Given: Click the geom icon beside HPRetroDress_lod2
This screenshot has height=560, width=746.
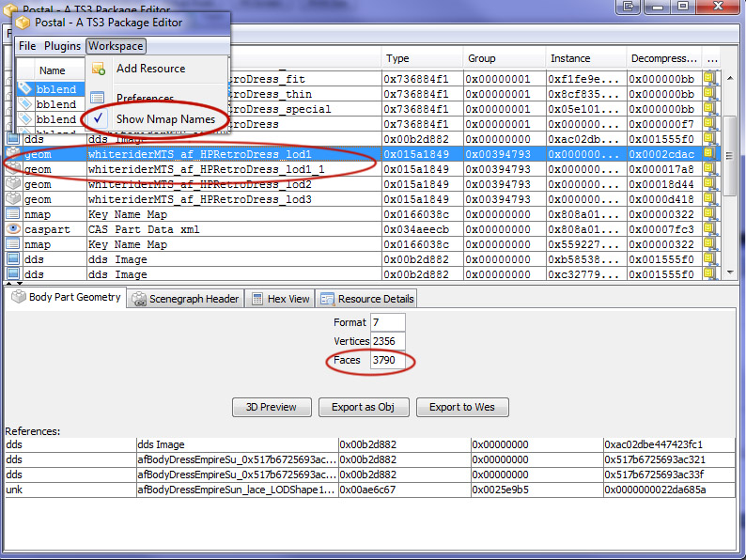Looking at the screenshot, I should tap(13, 184).
